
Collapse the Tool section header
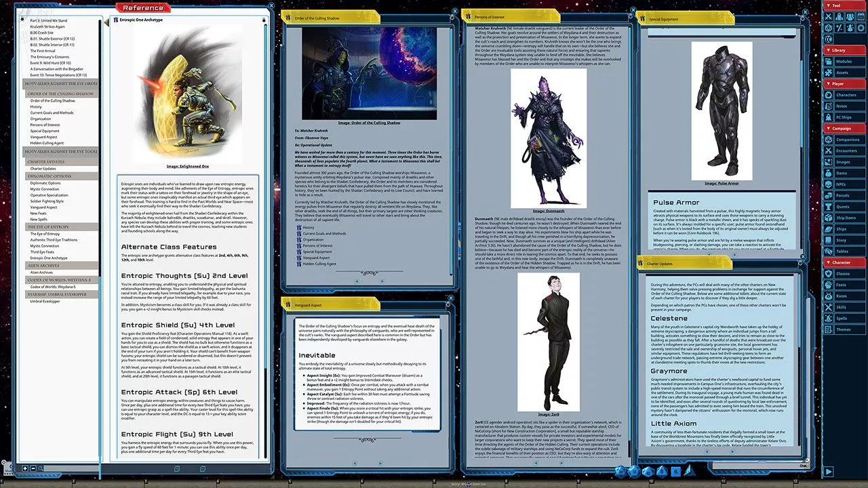pyautogui.click(x=844, y=5)
